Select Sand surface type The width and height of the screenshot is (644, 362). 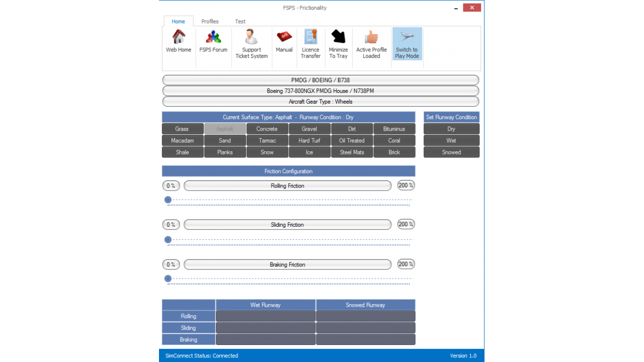[x=225, y=140]
